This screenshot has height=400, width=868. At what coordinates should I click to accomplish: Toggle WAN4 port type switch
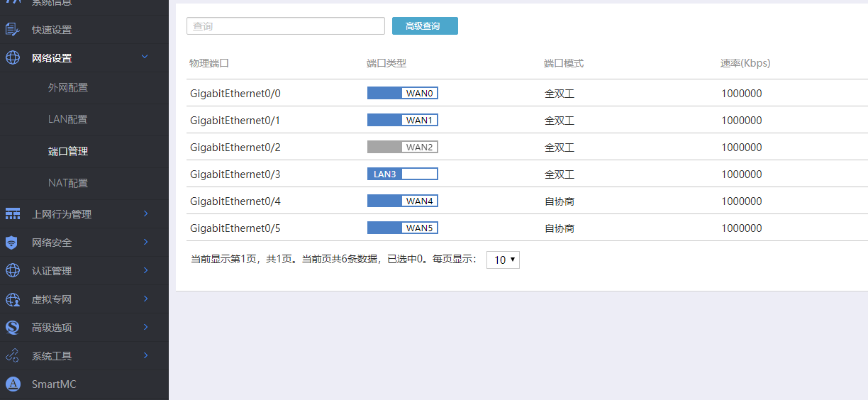402,201
